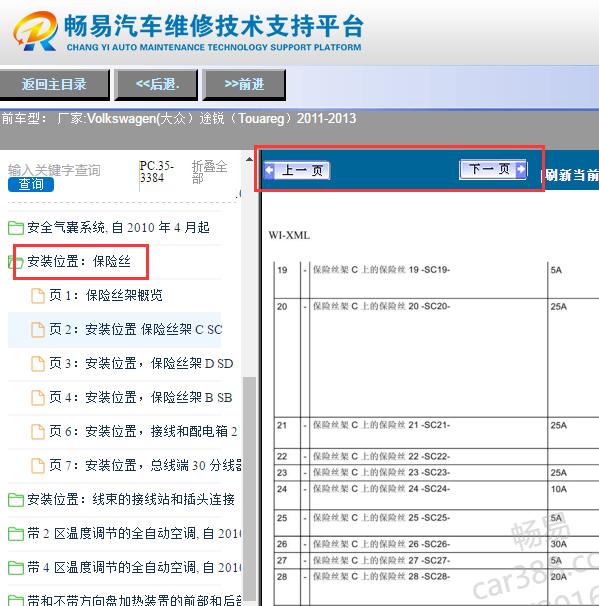599x606 pixels.
Task: Click 返回主目录 button
Action: coord(54,84)
